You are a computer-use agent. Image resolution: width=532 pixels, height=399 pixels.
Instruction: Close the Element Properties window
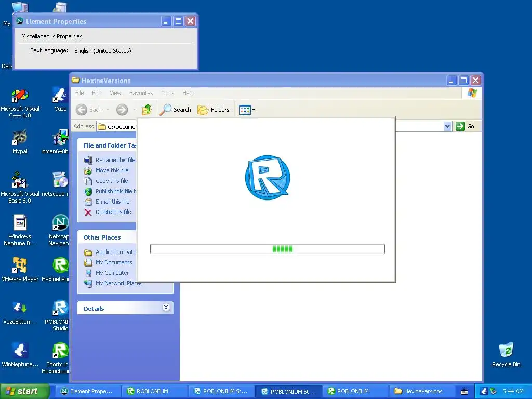190,21
